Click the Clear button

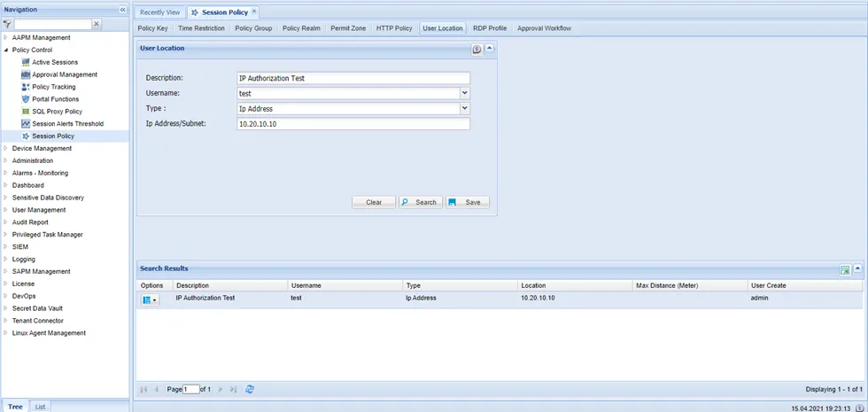374,202
